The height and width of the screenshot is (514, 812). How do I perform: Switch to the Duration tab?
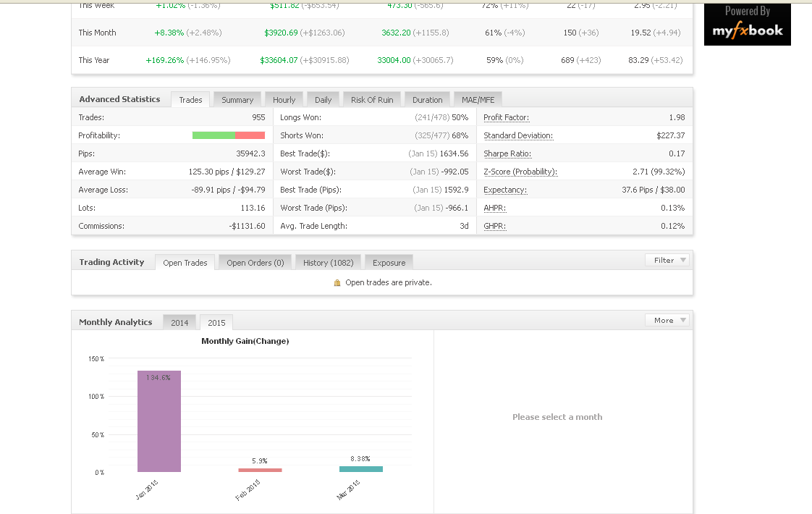428,100
